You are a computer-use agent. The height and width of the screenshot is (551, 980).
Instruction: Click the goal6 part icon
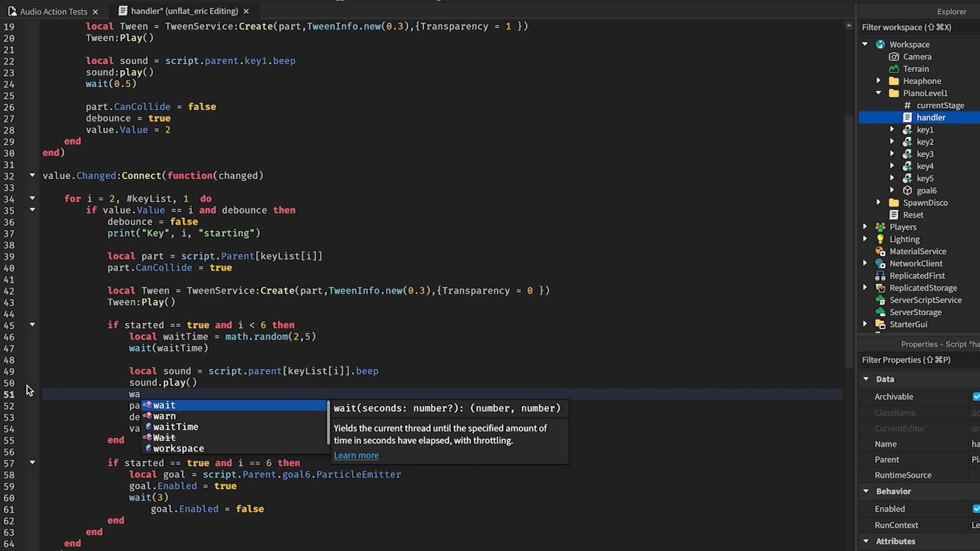[x=908, y=191]
